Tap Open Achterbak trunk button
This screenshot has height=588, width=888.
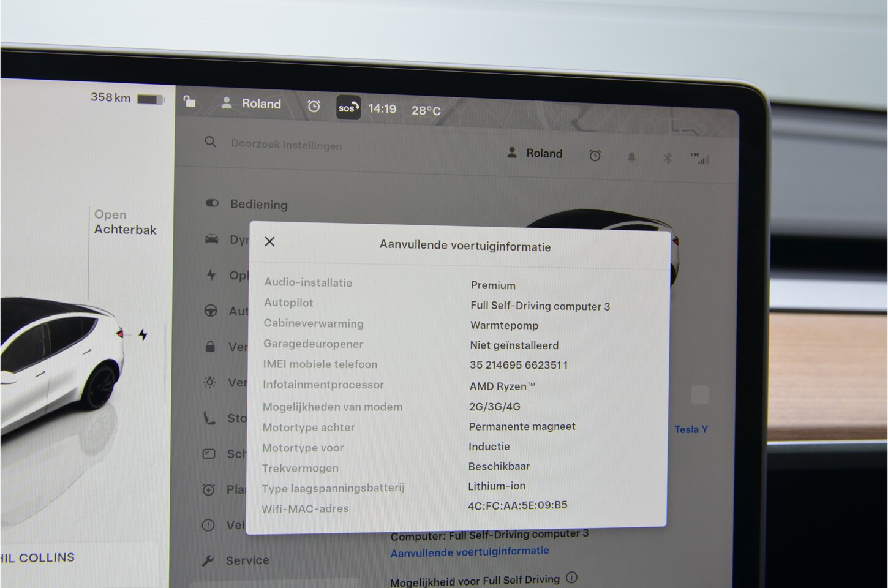pos(125,222)
